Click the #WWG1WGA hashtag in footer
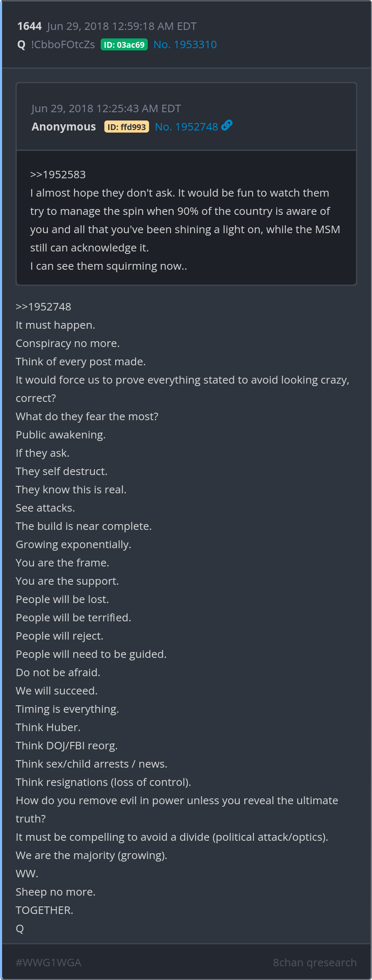This screenshot has width=372, height=980. [48, 962]
